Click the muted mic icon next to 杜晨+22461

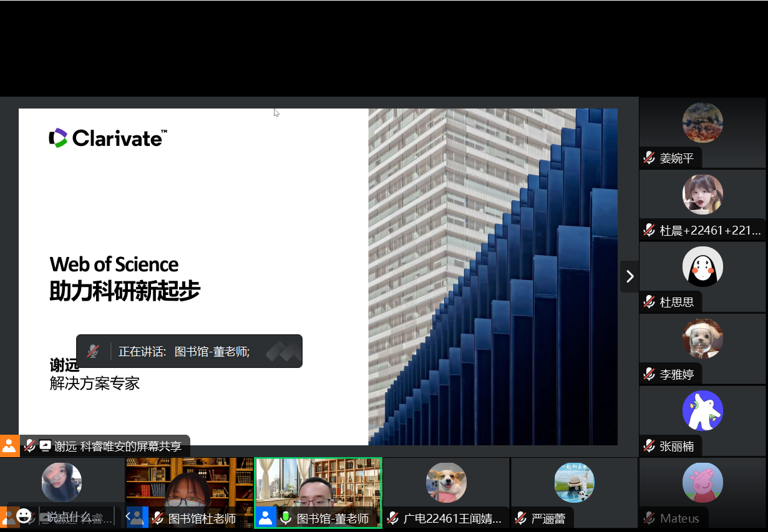coord(649,230)
